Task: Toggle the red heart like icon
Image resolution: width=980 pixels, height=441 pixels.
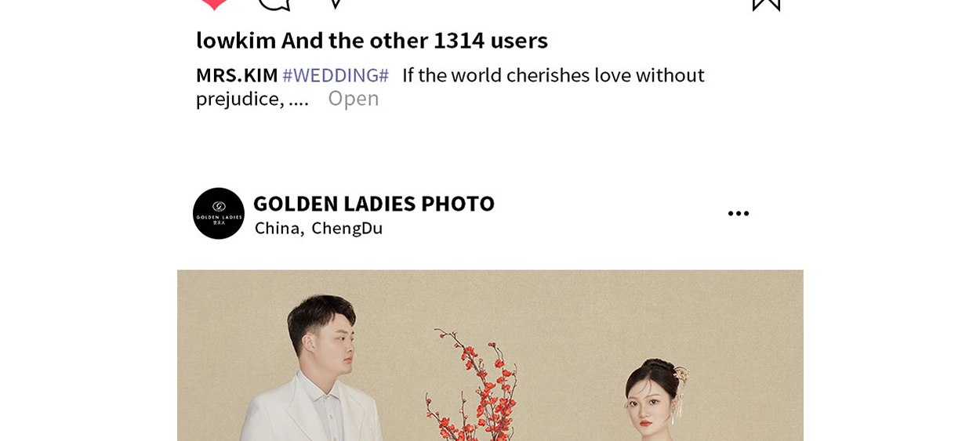Action: coord(213,4)
